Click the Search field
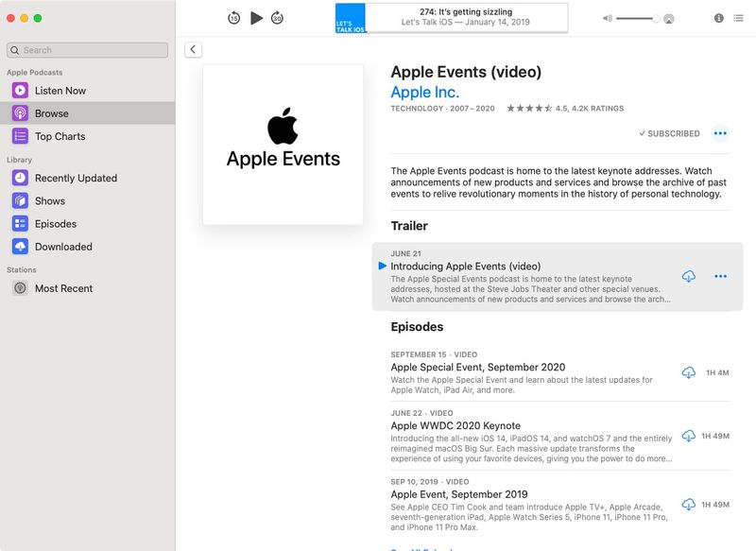Image resolution: width=756 pixels, height=551 pixels. click(x=87, y=50)
